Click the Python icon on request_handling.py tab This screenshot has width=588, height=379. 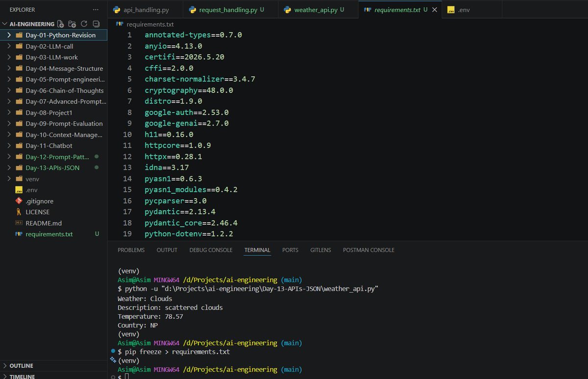(x=192, y=10)
